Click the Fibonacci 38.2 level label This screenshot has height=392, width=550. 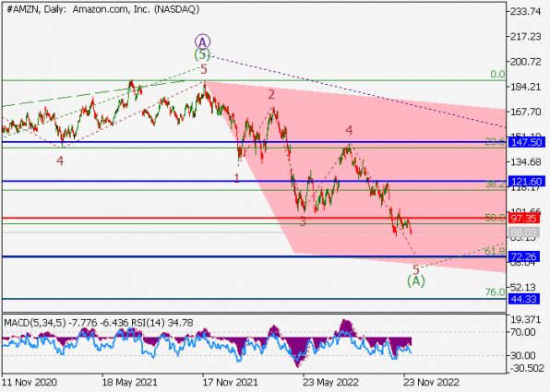(495, 184)
